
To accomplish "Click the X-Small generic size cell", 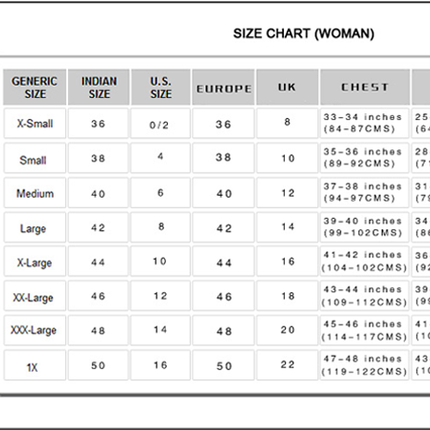I will (35, 123).
